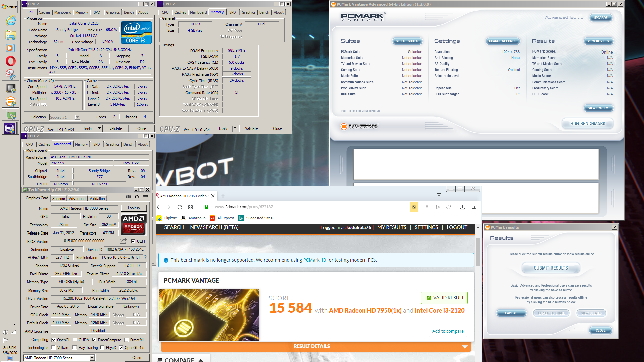Toggle the DirectML checkbox

click(126, 340)
